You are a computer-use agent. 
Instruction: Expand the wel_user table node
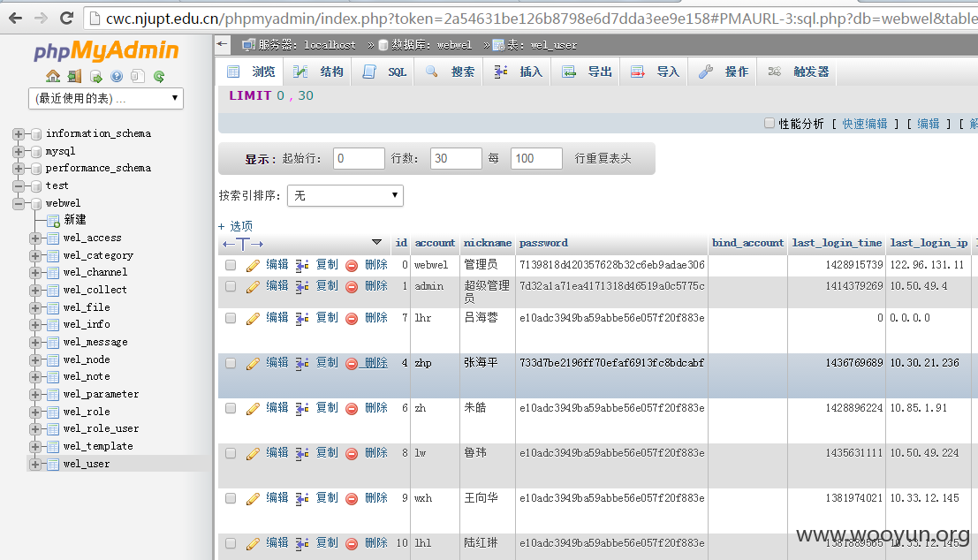pos(35,464)
